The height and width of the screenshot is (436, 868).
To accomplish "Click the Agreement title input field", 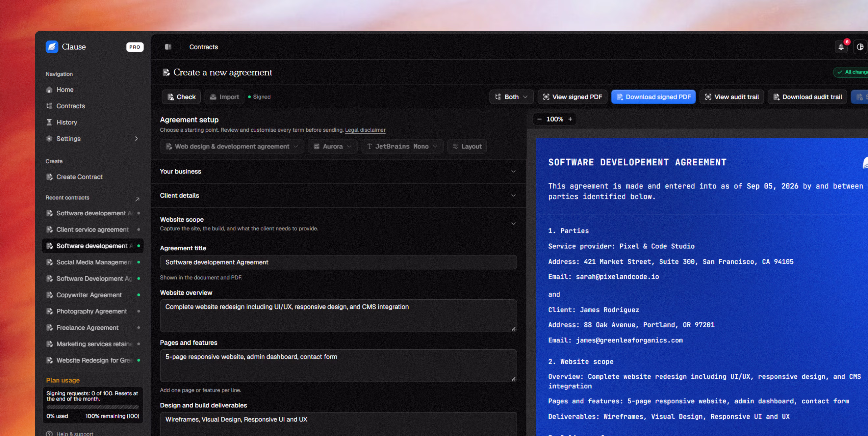I will pyautogui.click(x=338, y=262).
